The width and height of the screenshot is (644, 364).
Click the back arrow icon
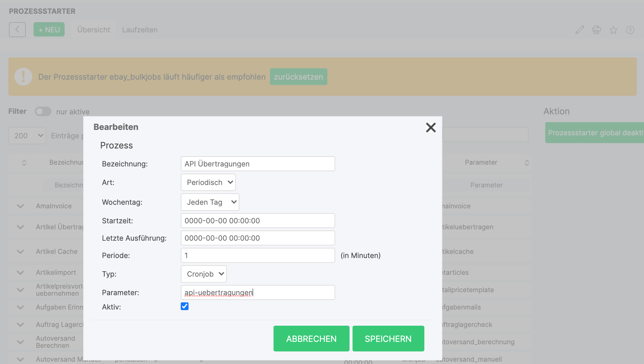tap(17, 30)
